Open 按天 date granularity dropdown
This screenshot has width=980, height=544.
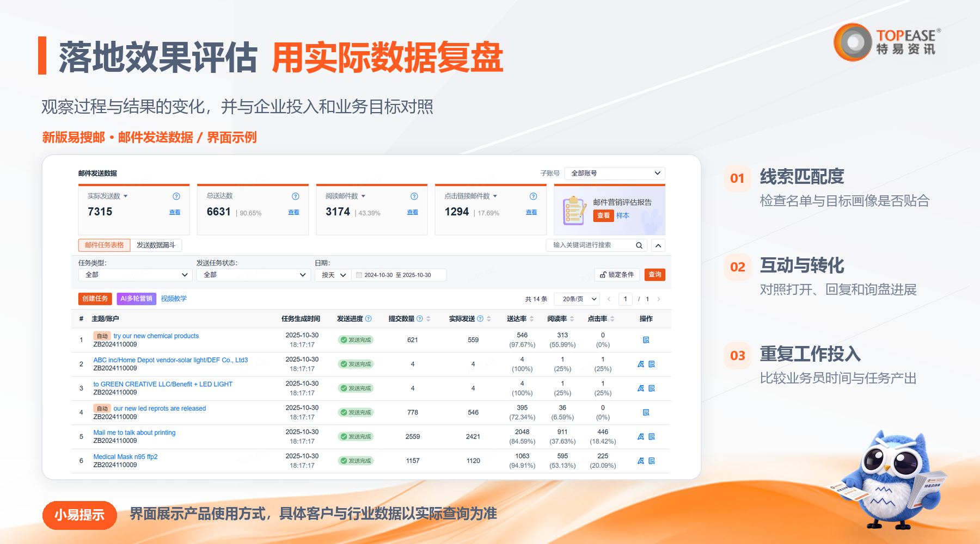(x=333, y=275)
